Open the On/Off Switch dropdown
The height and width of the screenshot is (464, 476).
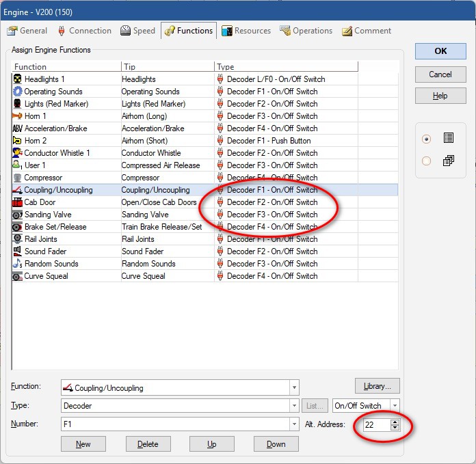395,406
